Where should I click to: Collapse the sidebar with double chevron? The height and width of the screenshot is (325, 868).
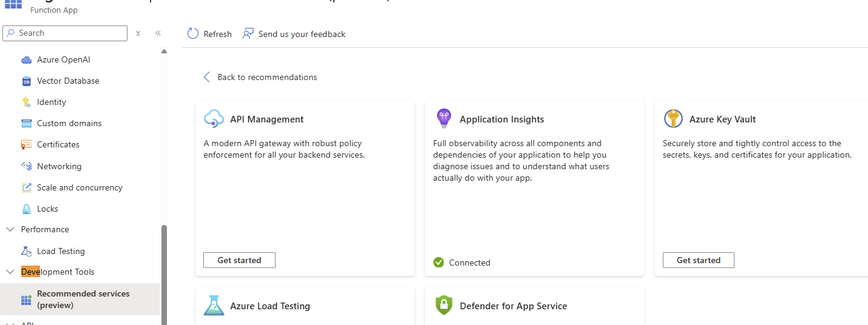point(158,33)
